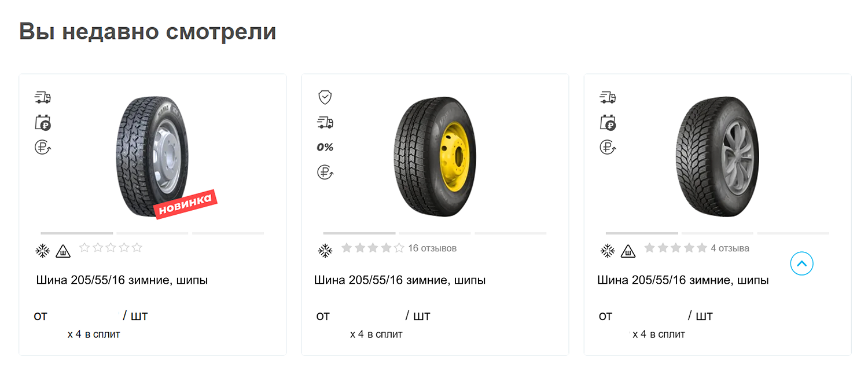Click the tire image with новинка badge

pyautogui.click(x=152, y=156)
